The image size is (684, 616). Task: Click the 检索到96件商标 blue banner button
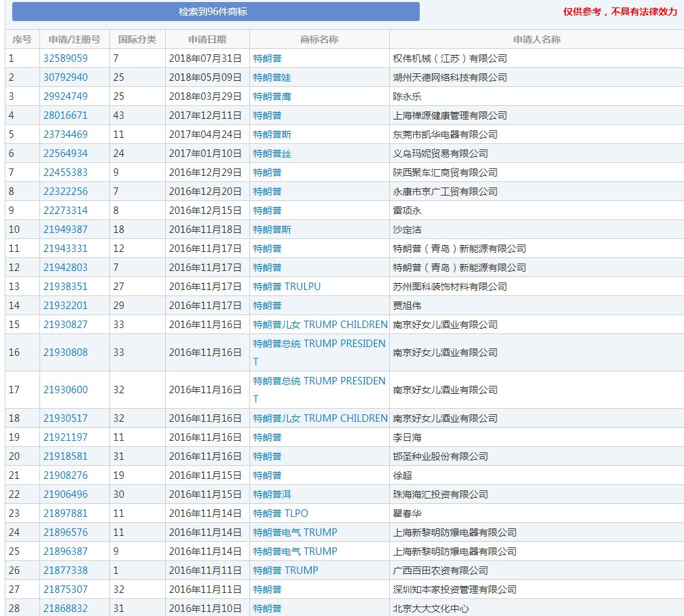[213, 12]
